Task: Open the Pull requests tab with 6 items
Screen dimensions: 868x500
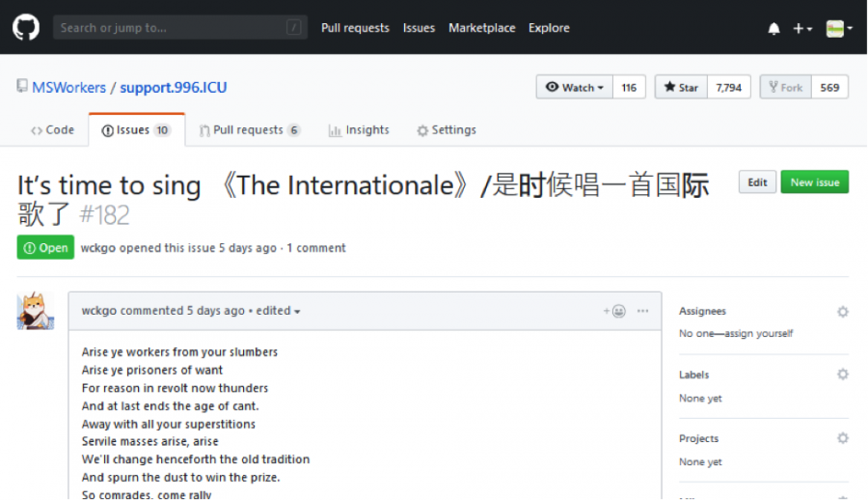Action: pyautogui.click(x=249, y=130)
